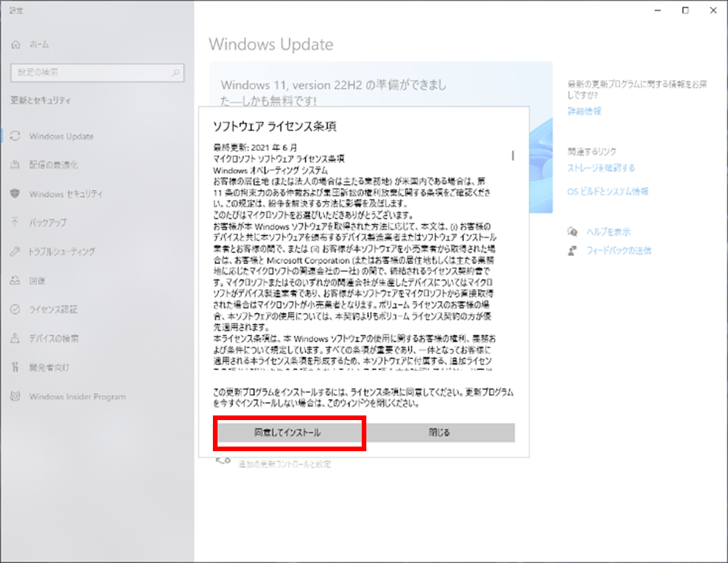
Task: Click the 関連するリンク heading
Action: (x=592, y=152)
